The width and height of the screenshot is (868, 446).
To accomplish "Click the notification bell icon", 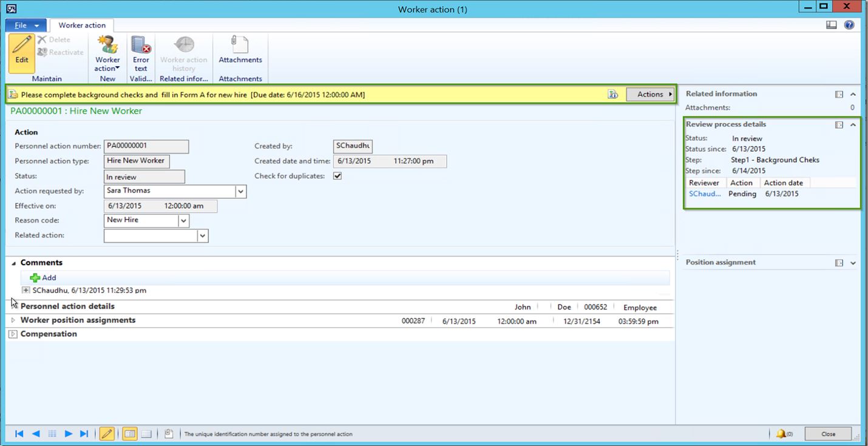I will pyautogui.click(x=781, y=434).
